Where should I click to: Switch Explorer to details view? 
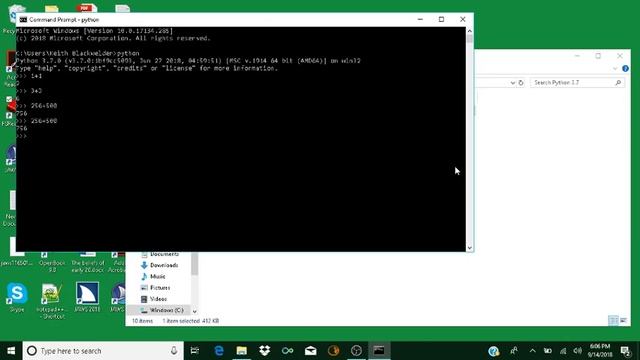[613, 320]
